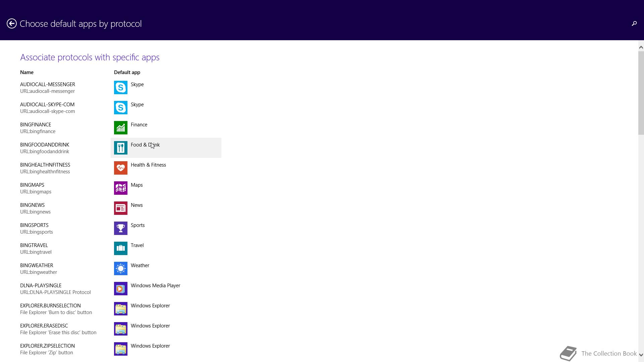The height and width of the screenshot is (362, 644).
Task: Click Windows Explorer icon for EXPLORER.ERASEDISC
Action: point(121,329)
